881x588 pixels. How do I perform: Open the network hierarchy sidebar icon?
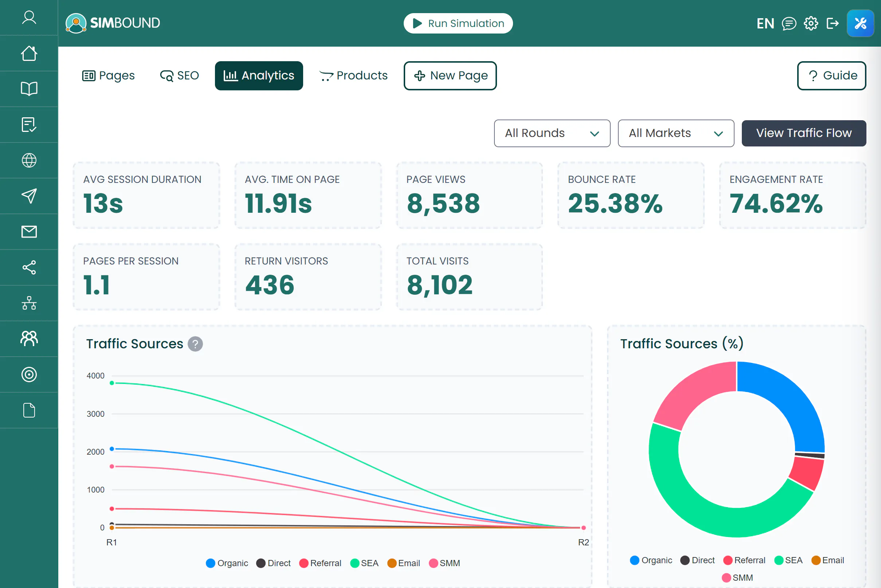point(29,303)
